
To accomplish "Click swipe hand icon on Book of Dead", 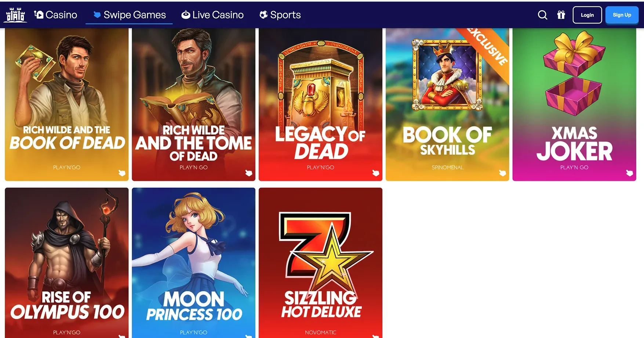I will (122, 173).
